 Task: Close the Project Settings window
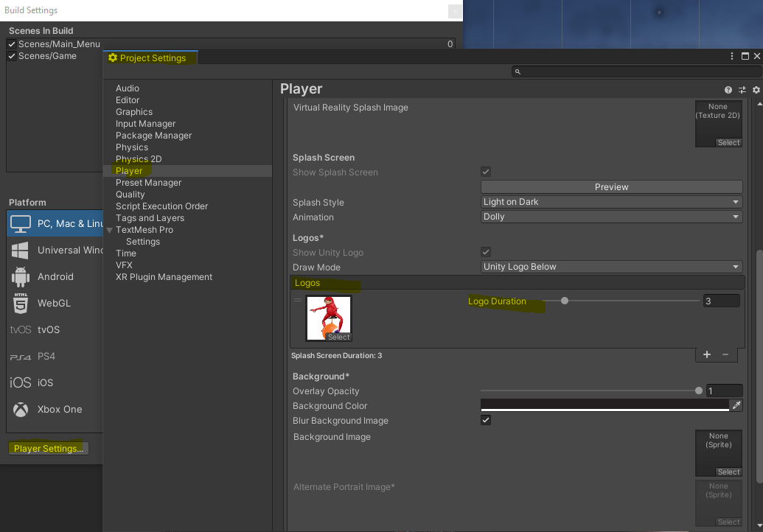756,57
